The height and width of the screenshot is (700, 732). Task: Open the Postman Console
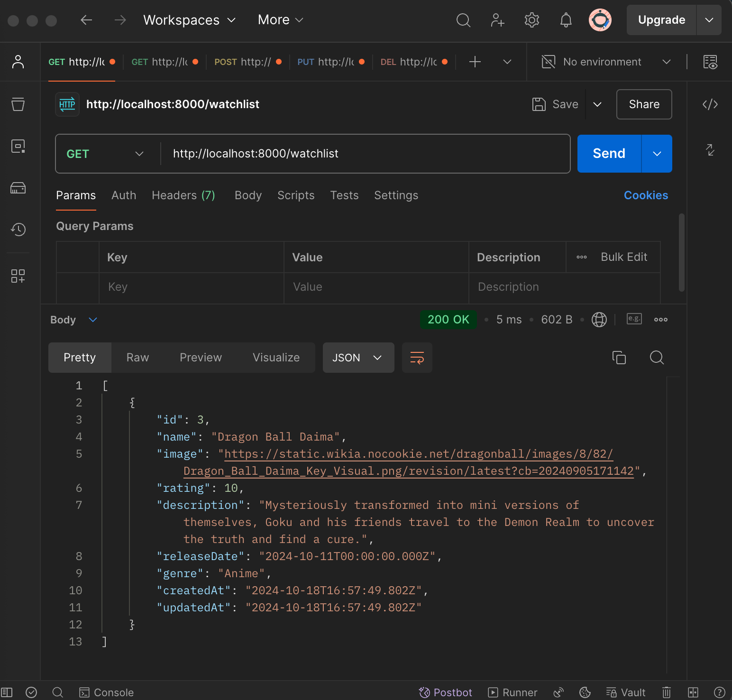pos(106,692)
